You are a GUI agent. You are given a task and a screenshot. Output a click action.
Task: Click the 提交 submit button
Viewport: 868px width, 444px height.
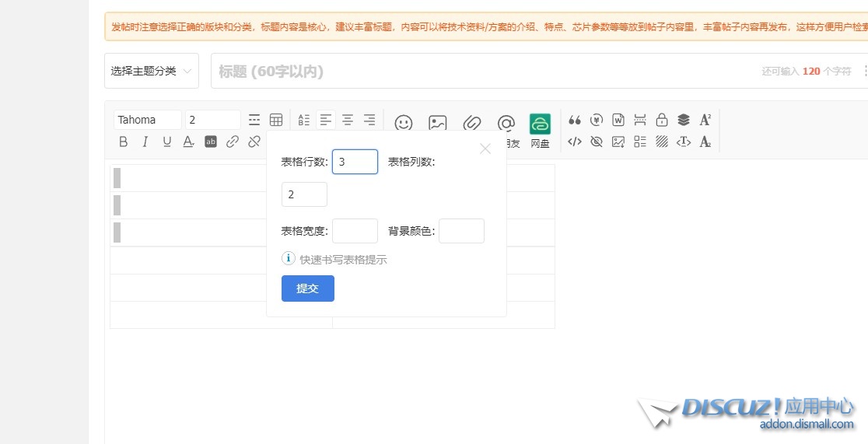pyautogui.click(x=308, y=288)
